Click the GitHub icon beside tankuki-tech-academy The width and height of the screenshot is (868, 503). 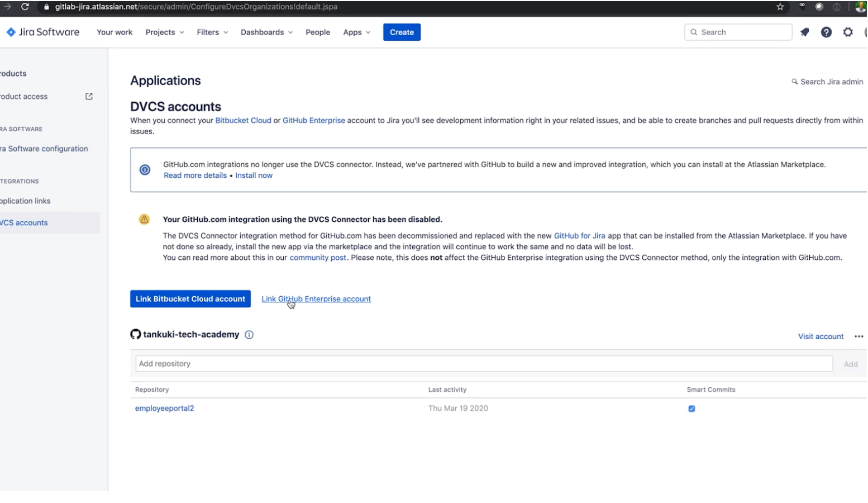[x=135, y=334]
